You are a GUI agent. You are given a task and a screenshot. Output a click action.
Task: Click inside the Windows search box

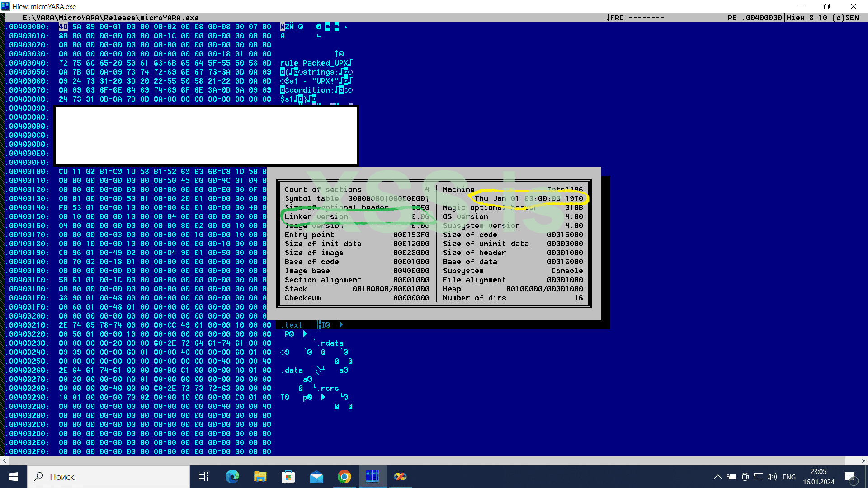pos(108,477)
